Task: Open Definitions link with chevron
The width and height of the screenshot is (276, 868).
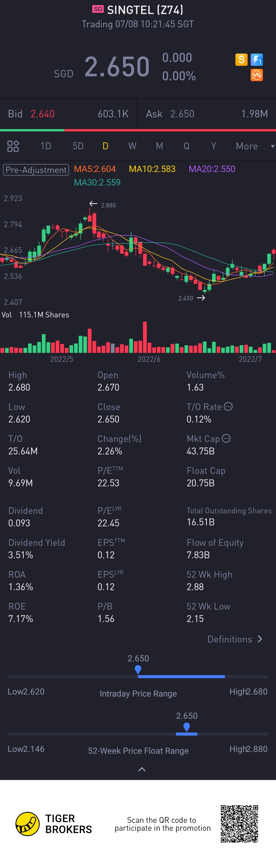Action: coord(235,639)
